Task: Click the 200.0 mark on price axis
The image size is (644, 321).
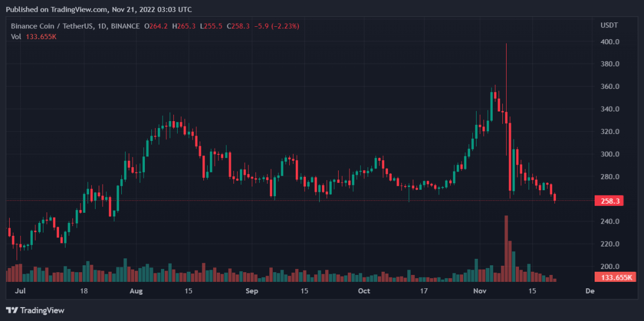Action: tap(610, 266)
